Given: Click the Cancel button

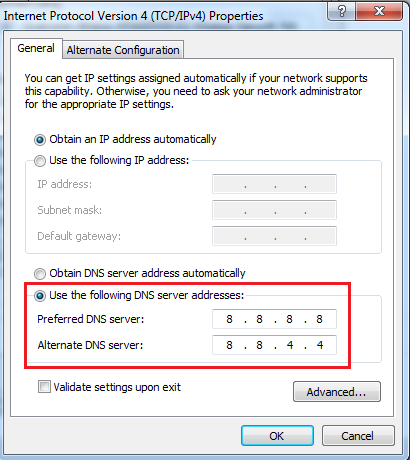Looking at the screenshot, I should (x=358, y=436).
